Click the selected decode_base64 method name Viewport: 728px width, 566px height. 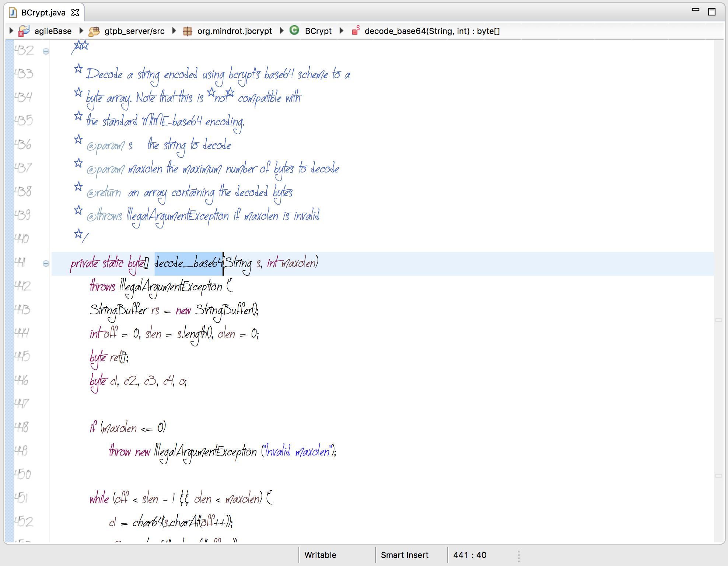tap(189, 263)
